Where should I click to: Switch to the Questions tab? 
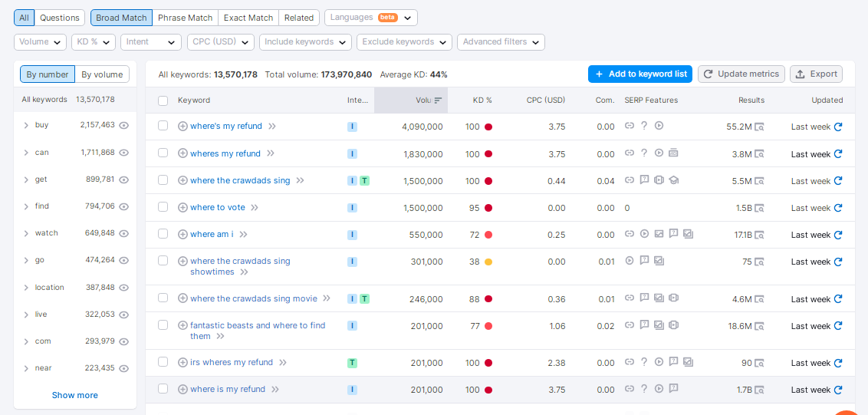pyautogui.click(x=60, y=18)
